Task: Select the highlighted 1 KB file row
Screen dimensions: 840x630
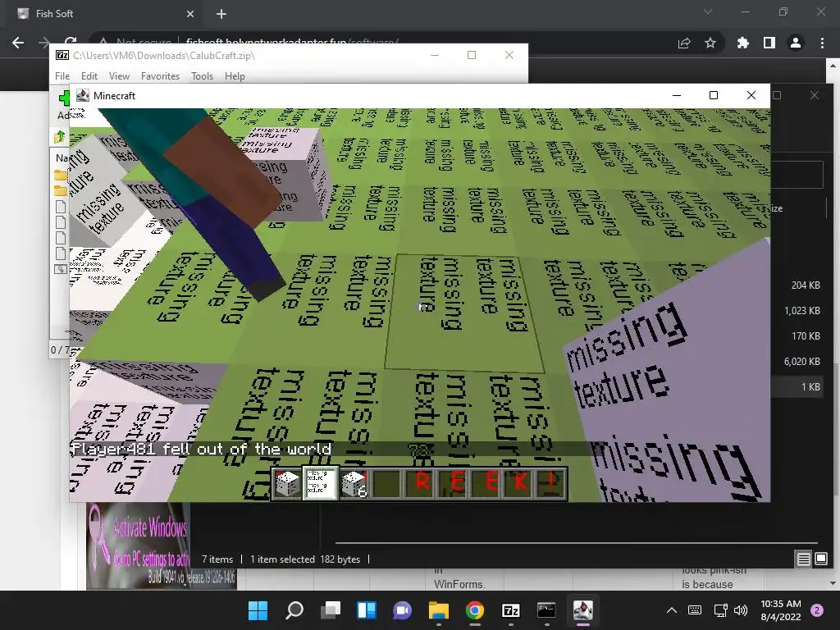Action: coord(798,387)
